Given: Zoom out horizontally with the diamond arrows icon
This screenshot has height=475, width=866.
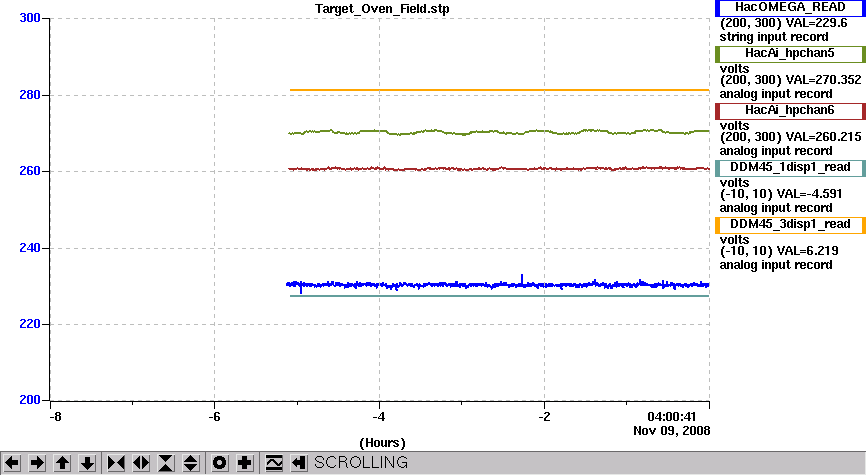Looking at the screenshot, I should tap(141, 463).
